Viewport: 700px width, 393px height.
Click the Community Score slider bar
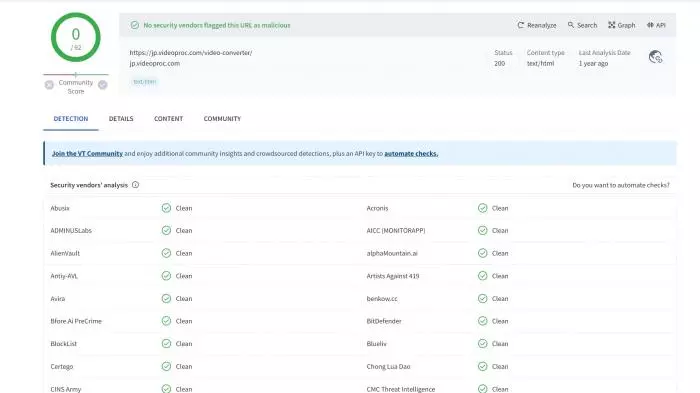click(x=75, y=74)
